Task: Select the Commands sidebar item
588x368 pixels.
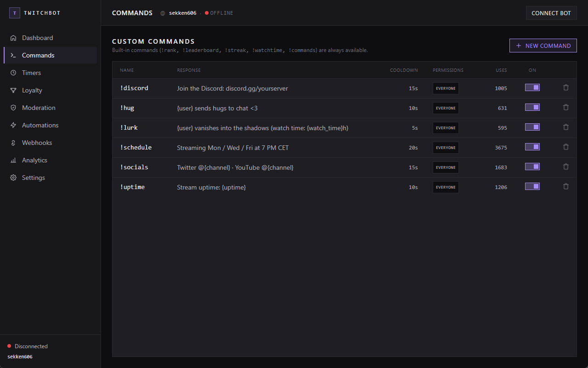Action: [50, 55]
